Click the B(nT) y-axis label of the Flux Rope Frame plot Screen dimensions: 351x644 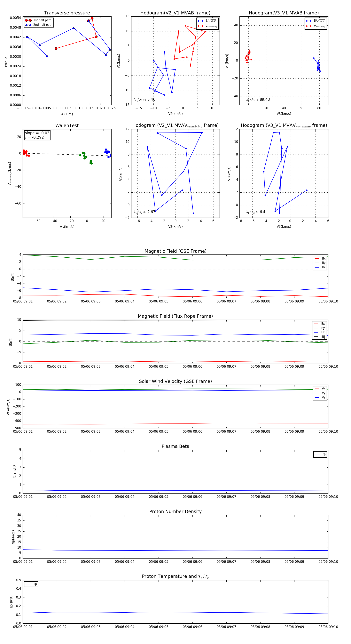point(11,342)
